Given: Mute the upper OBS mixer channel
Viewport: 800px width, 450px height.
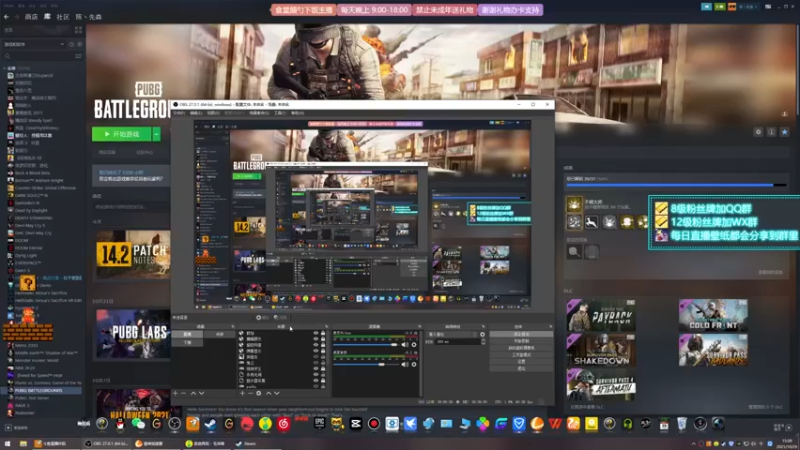Looking at the screenshot, I should click(x=405, y=345).
